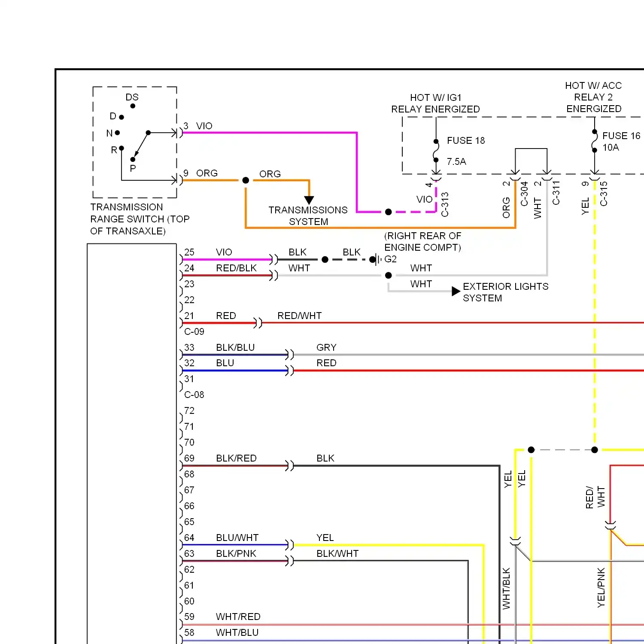The height and width of the screenshot is (644, 644).
Task: Click pin number '22'
Action: click(x=189, y=300)
